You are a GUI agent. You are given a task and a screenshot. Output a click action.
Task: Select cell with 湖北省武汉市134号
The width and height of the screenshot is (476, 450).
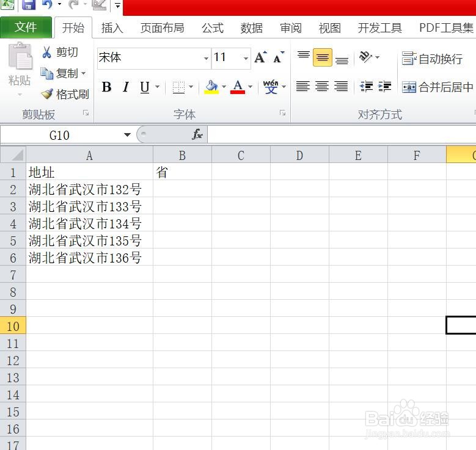tap(90, 223)
